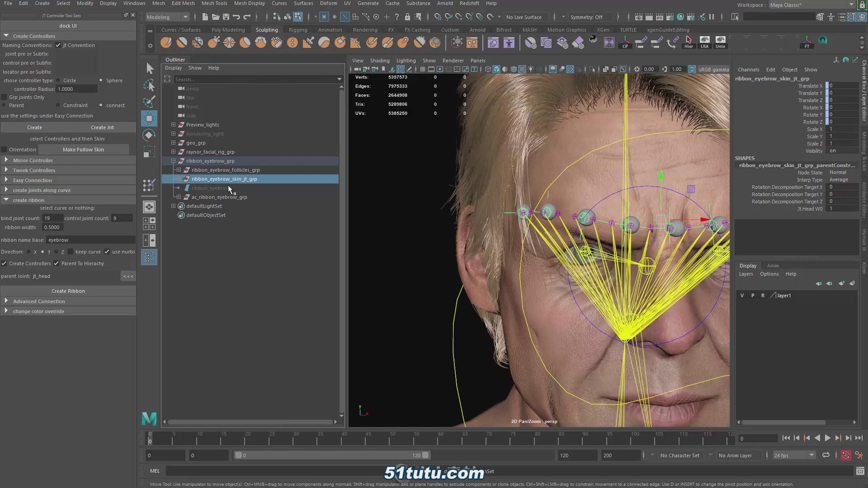The image size is (868, 488).
Task: Click the LRA shelf icon
Action: pos(704,42)
